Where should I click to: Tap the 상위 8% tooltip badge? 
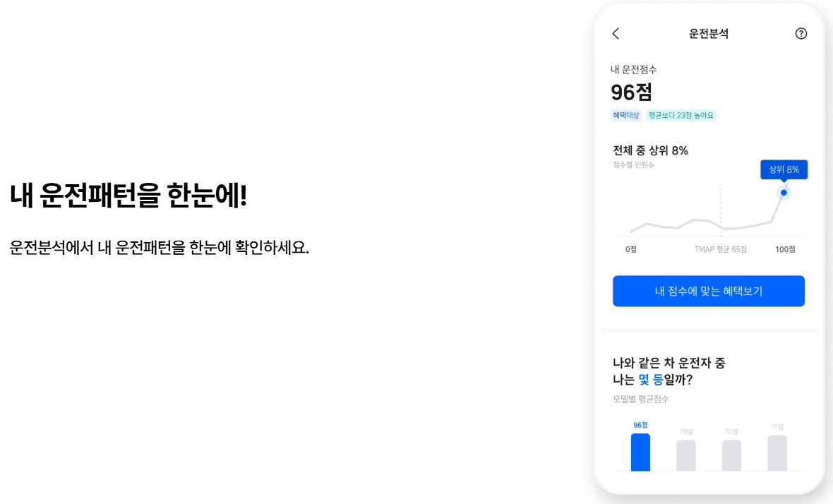click(784, 169)
